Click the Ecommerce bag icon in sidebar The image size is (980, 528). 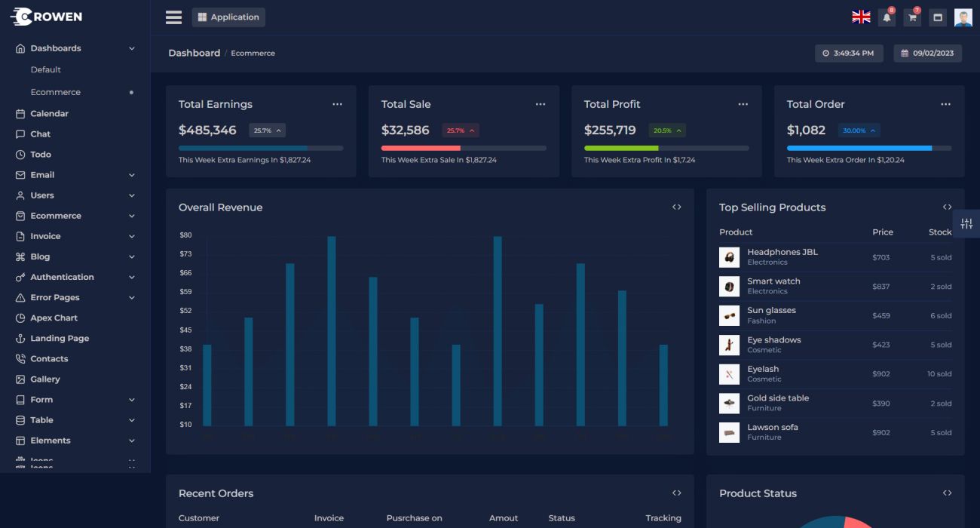[20, 216]
